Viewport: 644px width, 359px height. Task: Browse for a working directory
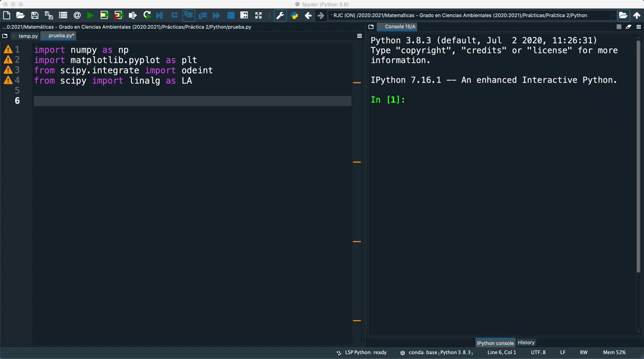coord(623,15)
